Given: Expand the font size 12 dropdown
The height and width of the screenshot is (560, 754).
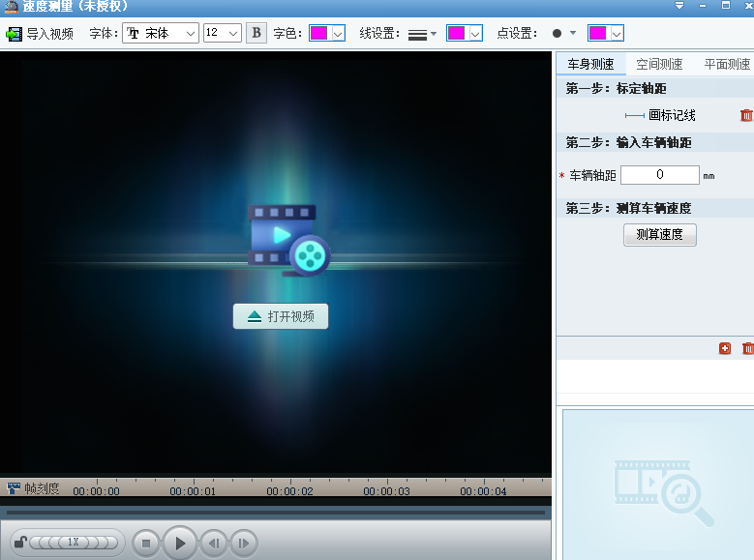Looking at the screenshot, I should 223,33.
